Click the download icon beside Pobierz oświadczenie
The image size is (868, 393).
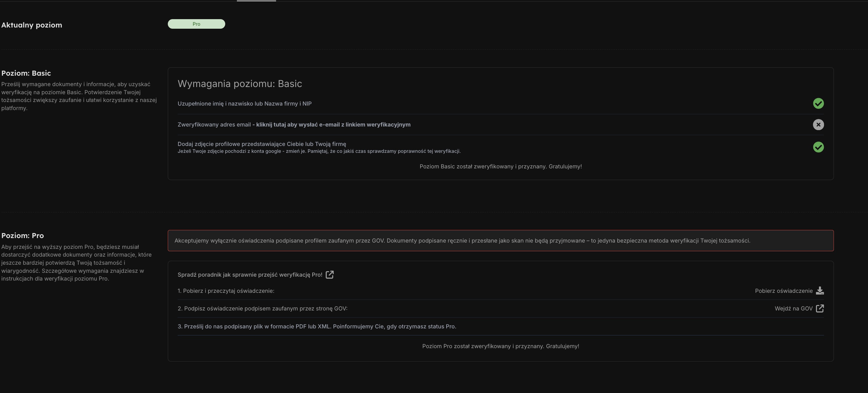[820, 291]
